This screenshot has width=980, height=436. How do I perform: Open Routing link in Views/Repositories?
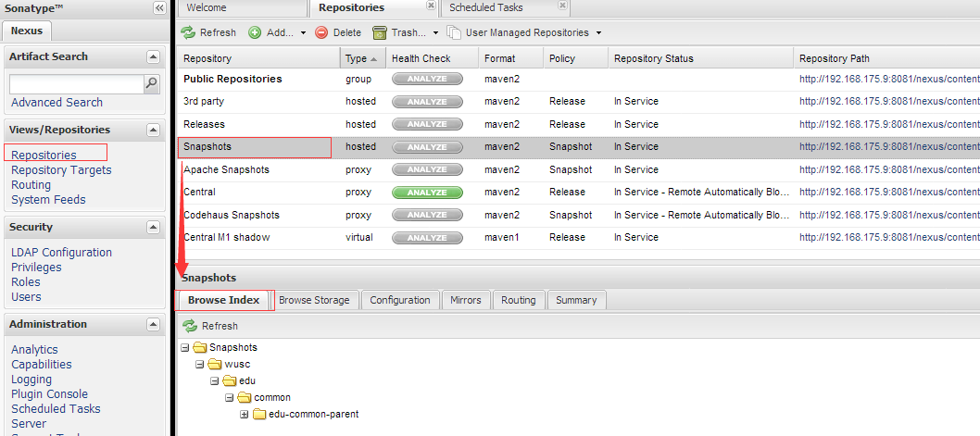click(x=31, y=185)
